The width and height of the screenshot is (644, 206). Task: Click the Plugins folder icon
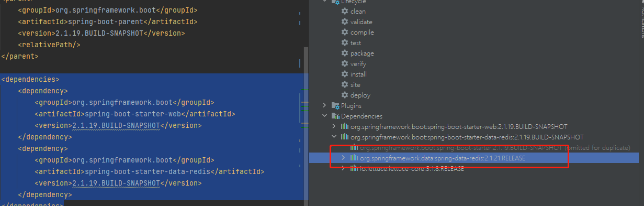[336, 105]
